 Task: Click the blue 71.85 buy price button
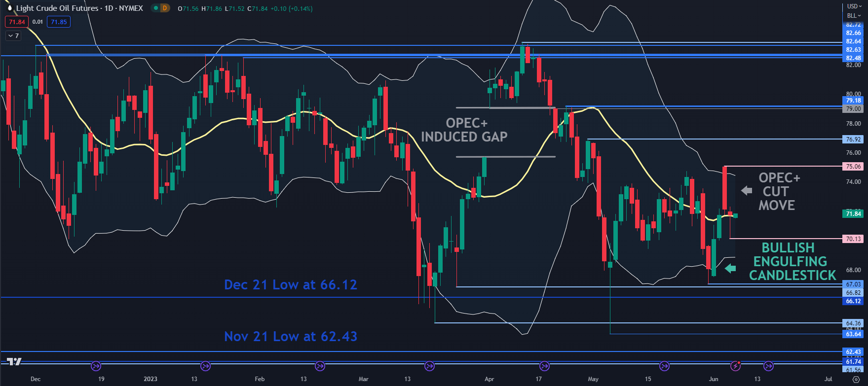59,22
